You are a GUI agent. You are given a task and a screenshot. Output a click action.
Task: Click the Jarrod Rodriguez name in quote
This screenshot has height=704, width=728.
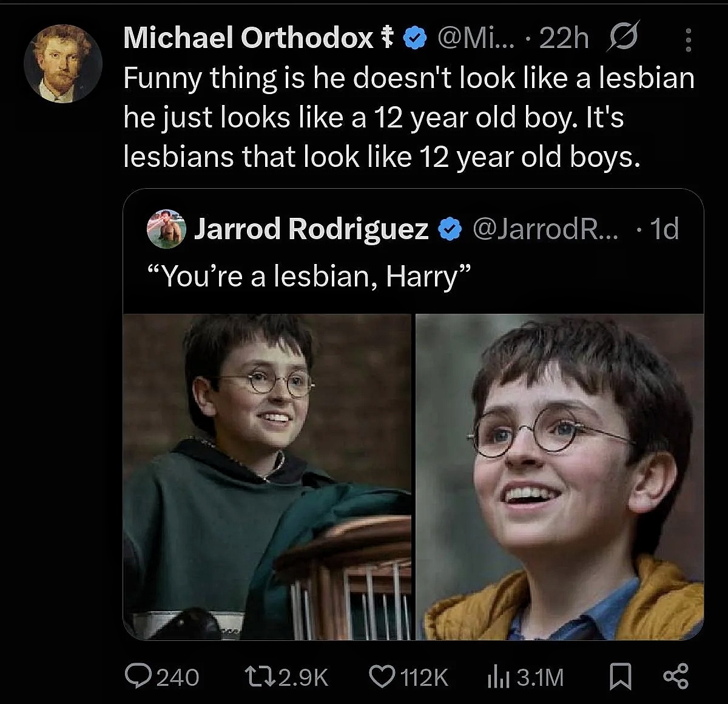(x=311, y=229)
